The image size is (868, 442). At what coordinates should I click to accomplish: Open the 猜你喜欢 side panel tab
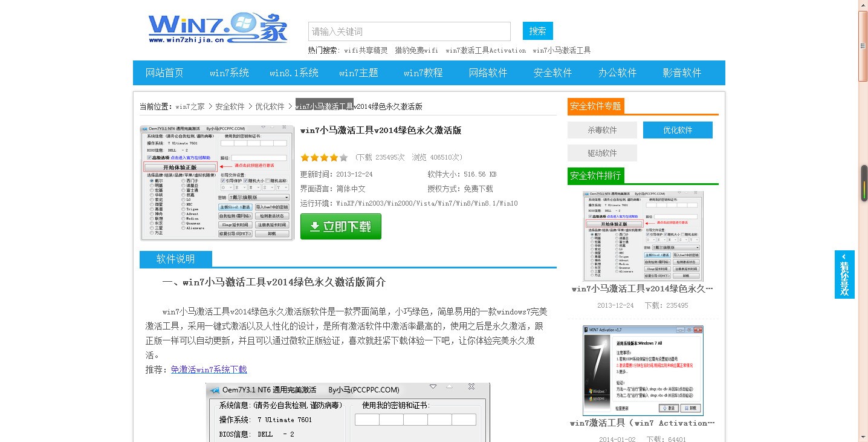tap(844, 275)
